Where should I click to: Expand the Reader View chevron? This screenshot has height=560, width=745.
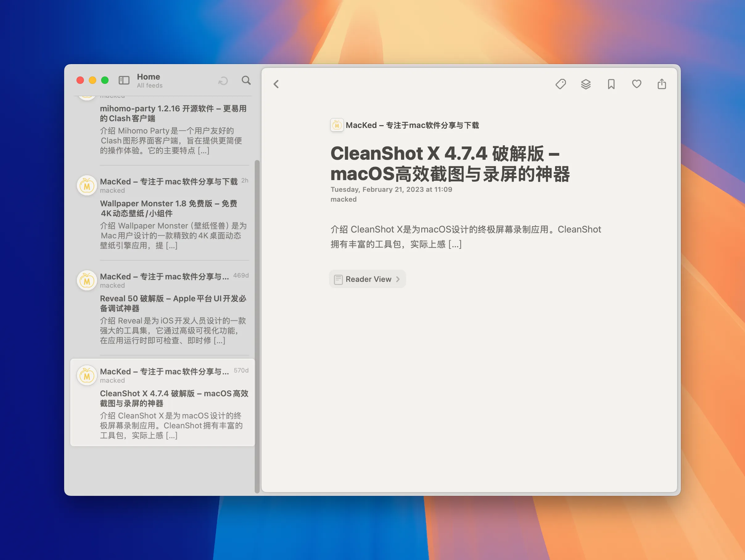click(x=398, y=279)
